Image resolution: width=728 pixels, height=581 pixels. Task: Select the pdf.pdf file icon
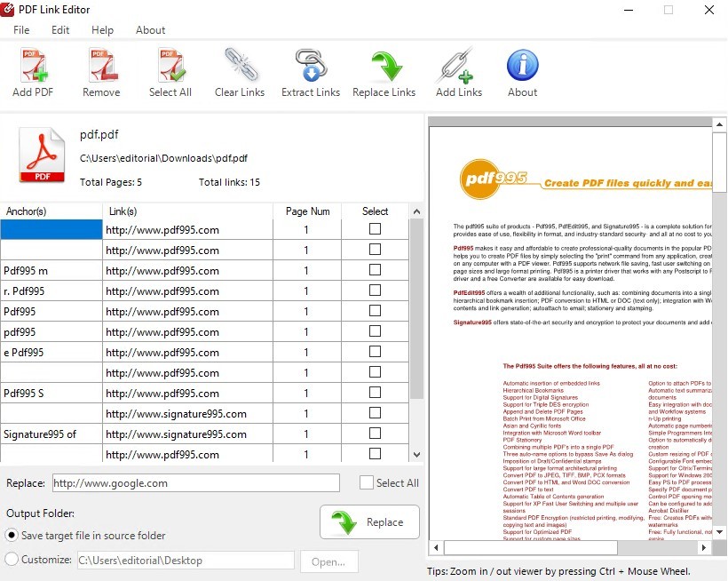point(42,155)
